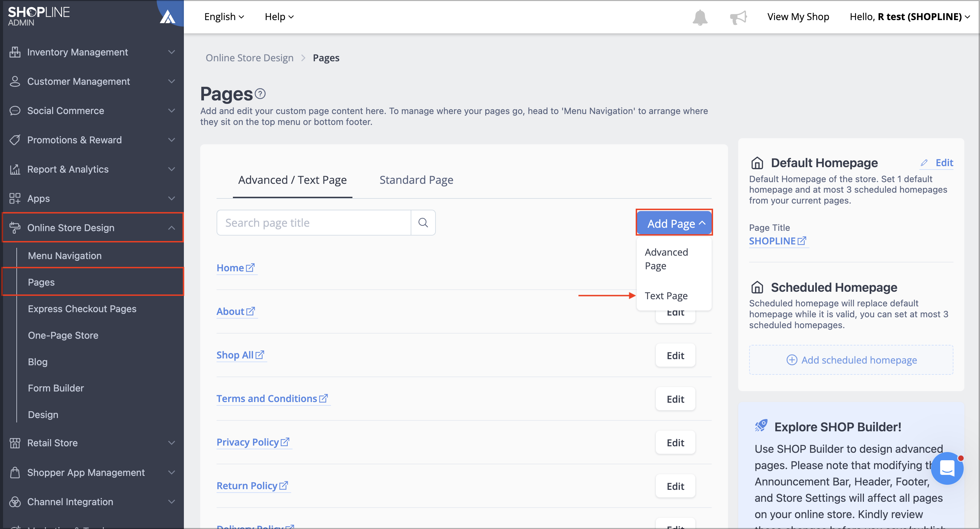Image resolution: width=980 pixels, height=529 pixels.
Task: Open the live chat bubble
Action: point(947,468)
